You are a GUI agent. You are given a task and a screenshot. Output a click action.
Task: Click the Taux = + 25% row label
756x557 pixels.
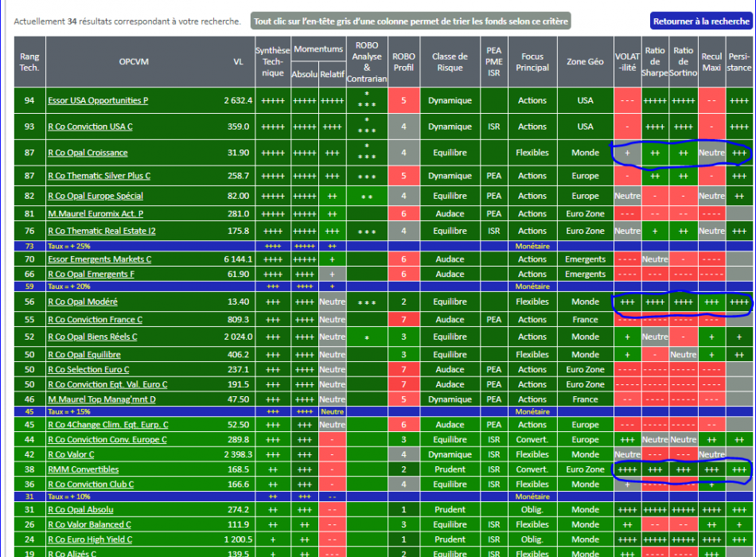[69, 246]
